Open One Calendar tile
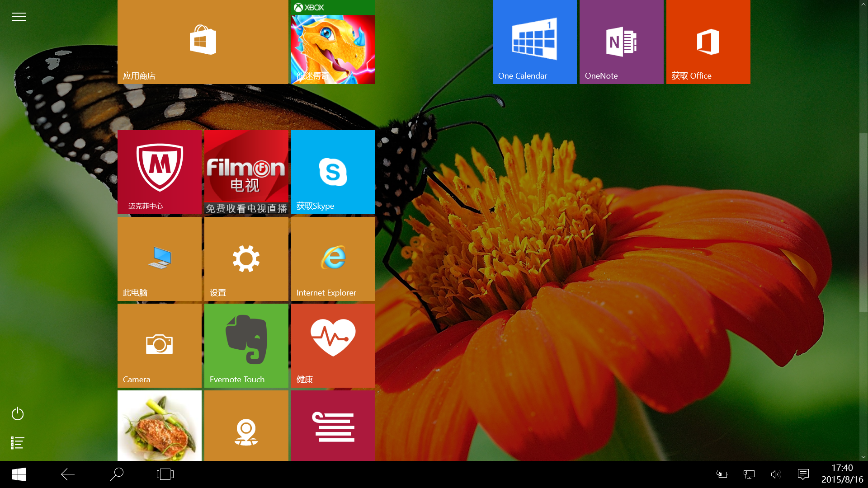Screen dimensions: 868x488 pyautogui.click(x=534, y=42)
